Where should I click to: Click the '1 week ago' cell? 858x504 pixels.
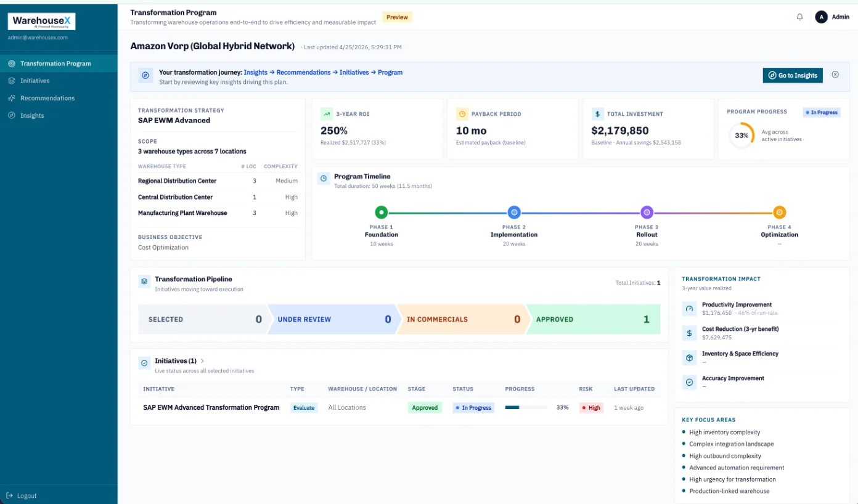[x=629, y=408]
